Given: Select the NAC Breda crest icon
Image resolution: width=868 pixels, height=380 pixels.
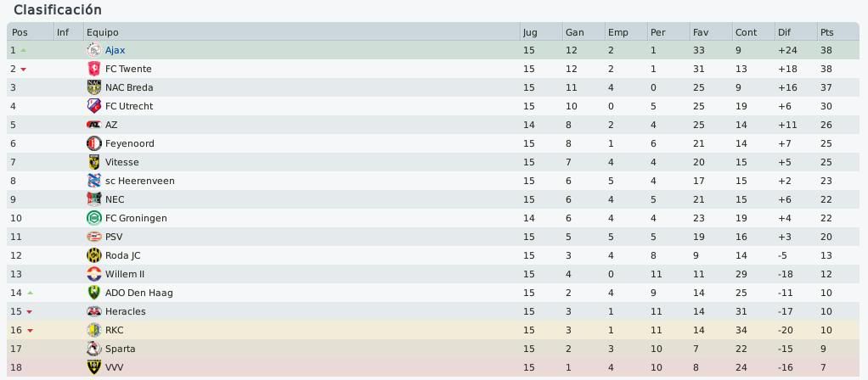Looking at the screenshot, I should 93,87.
